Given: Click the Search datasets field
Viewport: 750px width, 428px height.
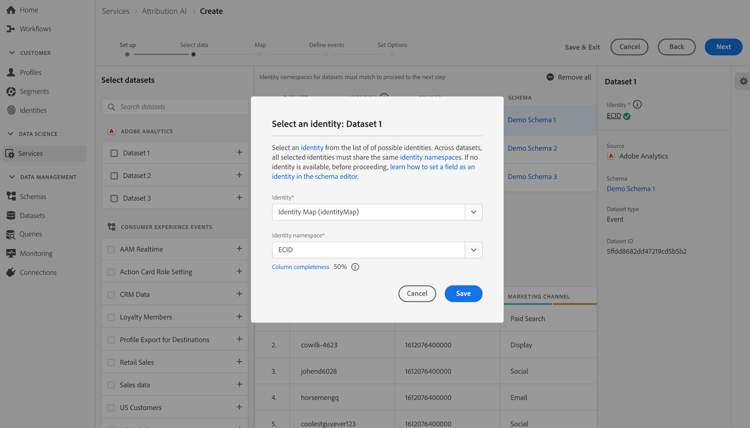Looking at the screenshot, I should [x=175, y=107].
